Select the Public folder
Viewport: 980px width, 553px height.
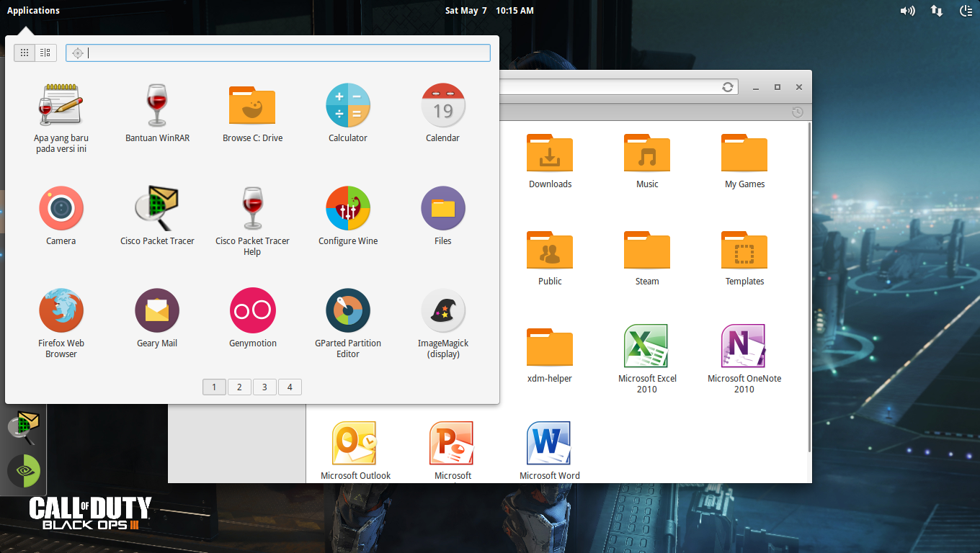coord(550,258)
